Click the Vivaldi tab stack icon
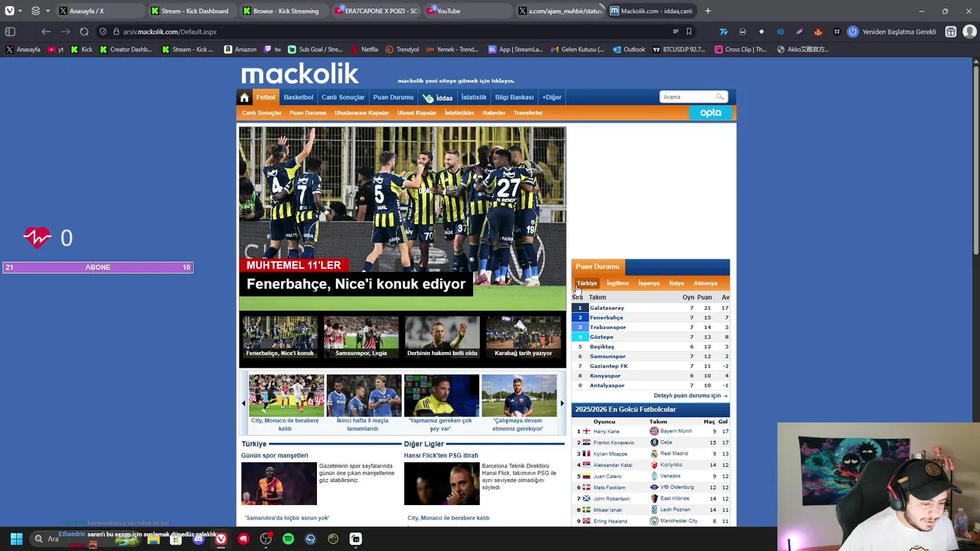The image size is (980, 551). click(x=35, y=11)
